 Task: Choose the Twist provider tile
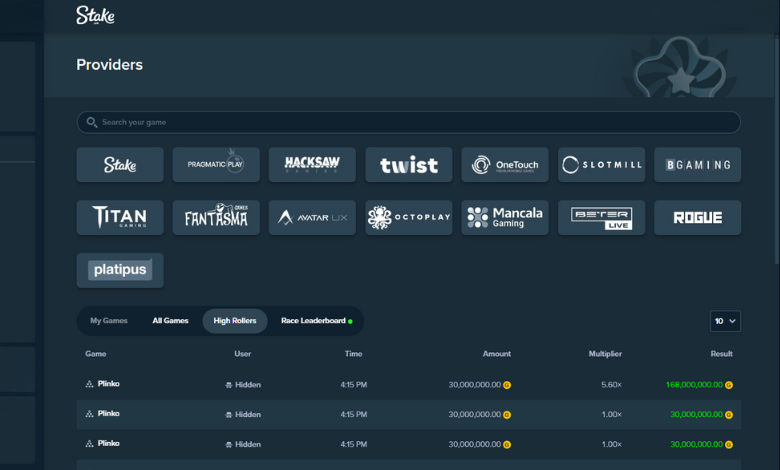(x=408, y=165)
